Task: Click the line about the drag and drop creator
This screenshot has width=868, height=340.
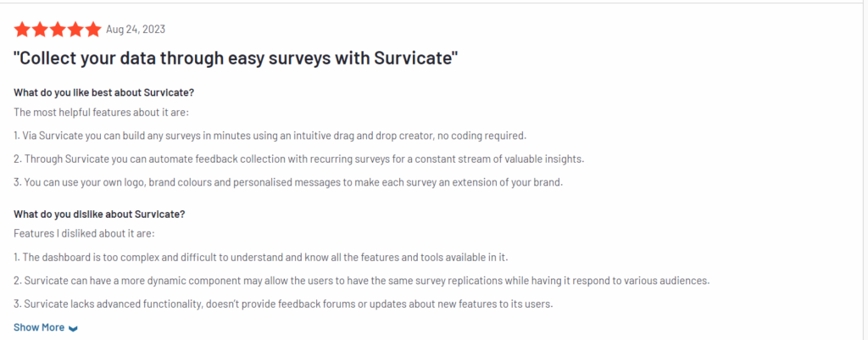Action: pyautogui.click(x=270, y=135)
